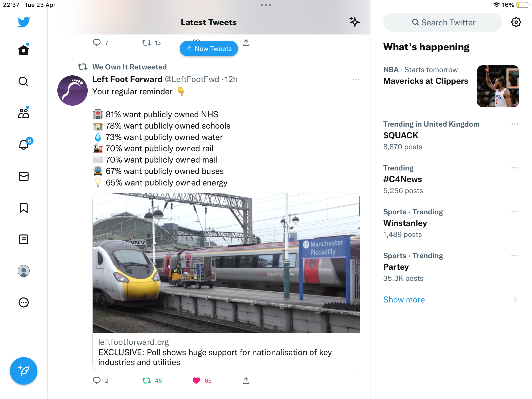532x399 pixels.
Task: Open the Messages envelope icon
Action: tap(24, 176)
